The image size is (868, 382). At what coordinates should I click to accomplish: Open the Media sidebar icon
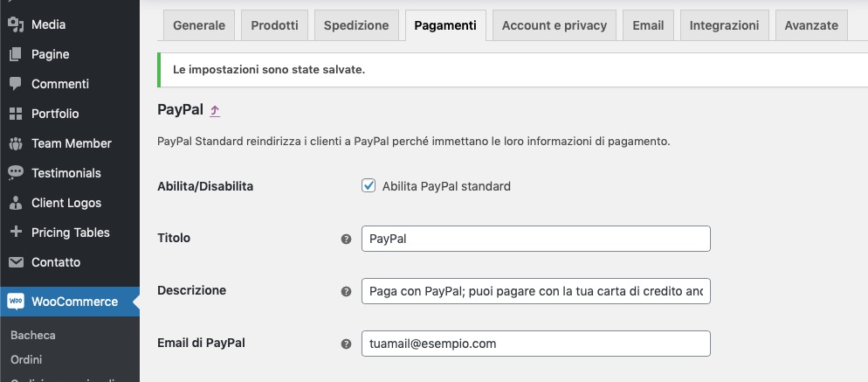[x=16, y=24]
